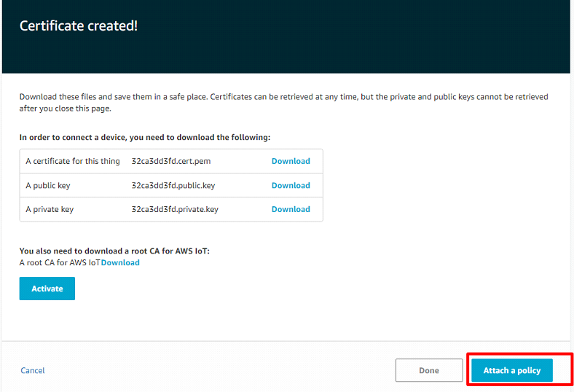Select the 32ca3dd3fd.public.key filename text
This screenshot has height=392, width=574.
pyautogui.click(x=173, y=185)
